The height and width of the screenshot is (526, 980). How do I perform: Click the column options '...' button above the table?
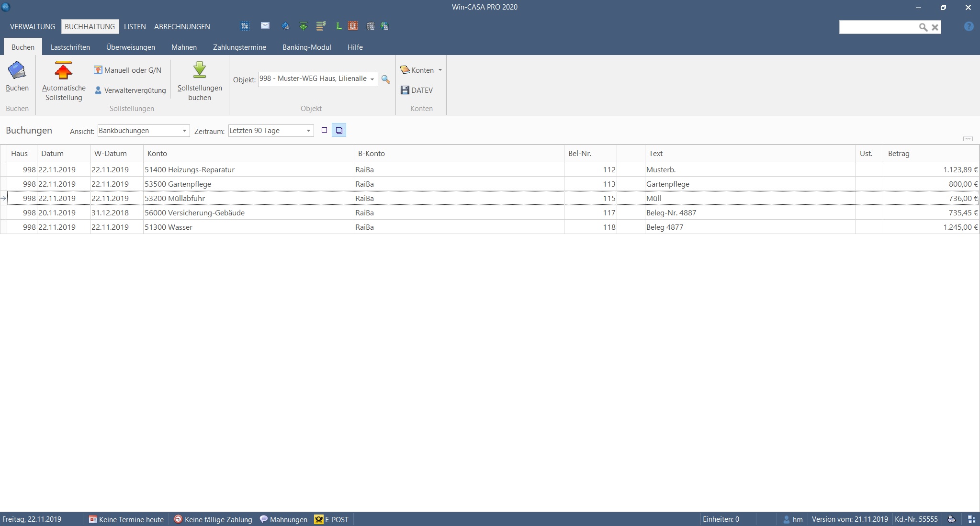coord(968,139)
